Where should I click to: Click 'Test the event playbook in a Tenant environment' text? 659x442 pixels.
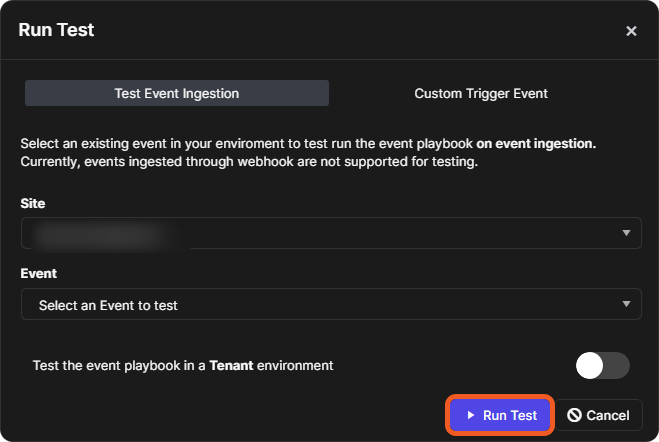[183, 366]
